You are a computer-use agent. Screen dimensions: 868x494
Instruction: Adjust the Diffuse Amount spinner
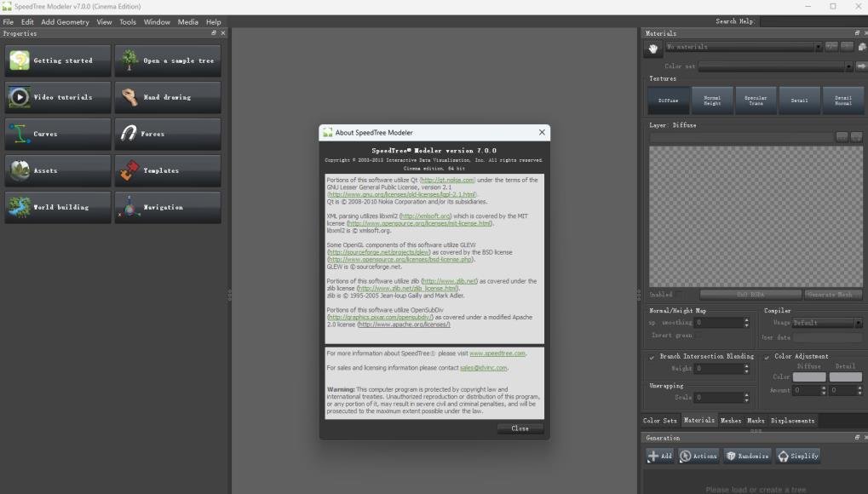(x=824, y=390)
